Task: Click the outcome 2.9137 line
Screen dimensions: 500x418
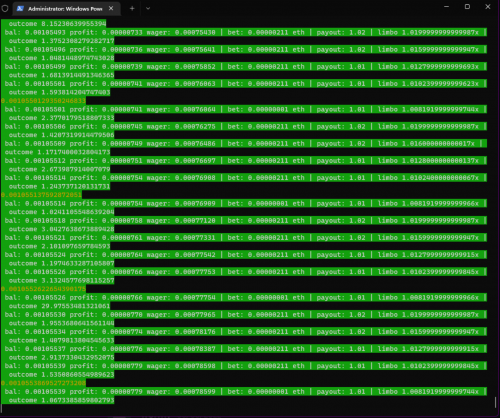Action: (x=61, y=357)
